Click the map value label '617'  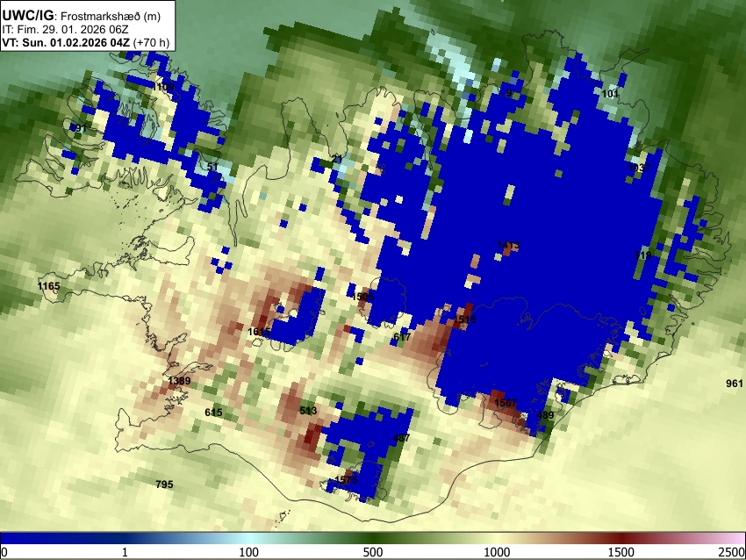(402, 337)
